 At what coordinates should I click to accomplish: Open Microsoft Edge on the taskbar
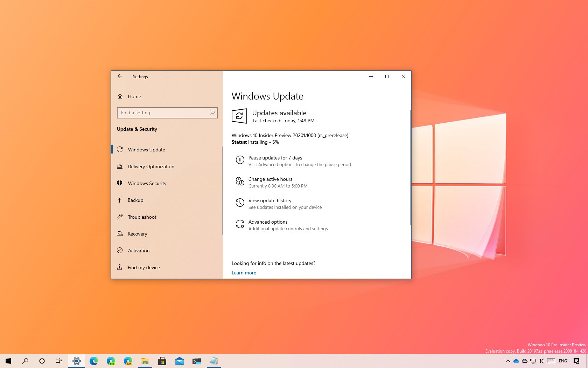[93, 361]
